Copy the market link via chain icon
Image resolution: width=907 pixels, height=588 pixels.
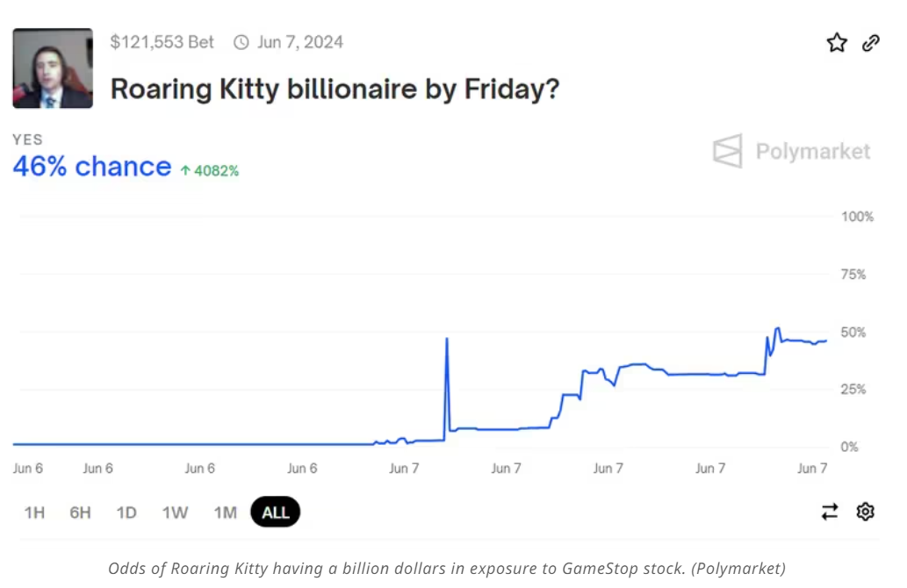click(x=871, y=43)
